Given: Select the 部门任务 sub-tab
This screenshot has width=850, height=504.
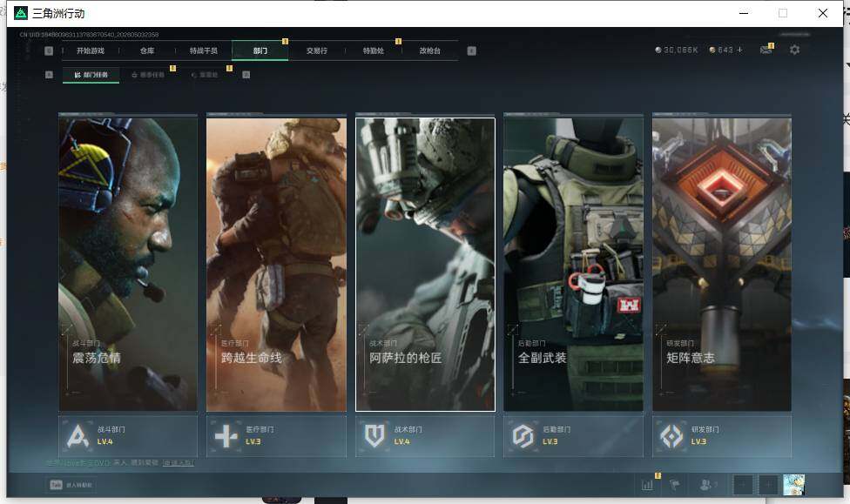Looking at the screenshot, I should (91, 75).
